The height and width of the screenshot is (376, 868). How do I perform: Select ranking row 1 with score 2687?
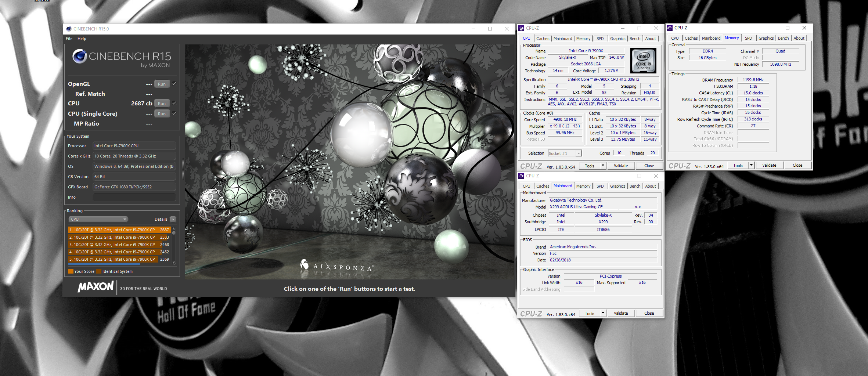click(119, 230)
